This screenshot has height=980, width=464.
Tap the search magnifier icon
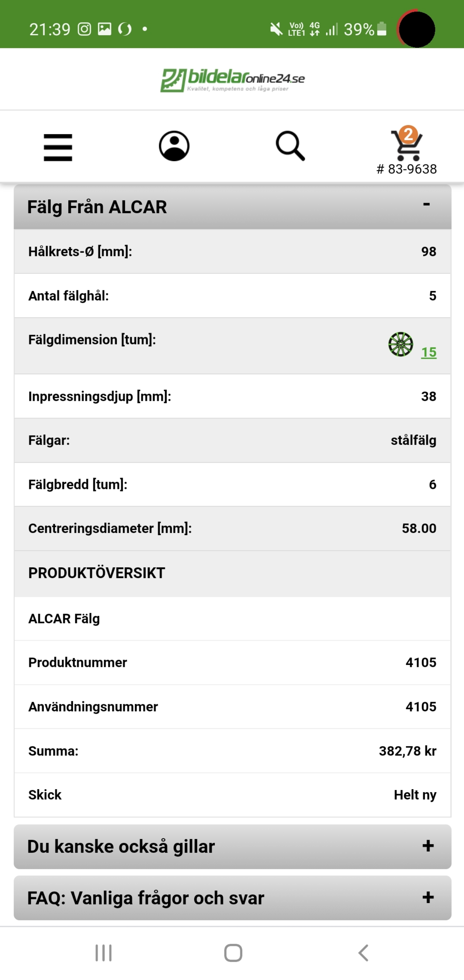(x=290, y=146)
